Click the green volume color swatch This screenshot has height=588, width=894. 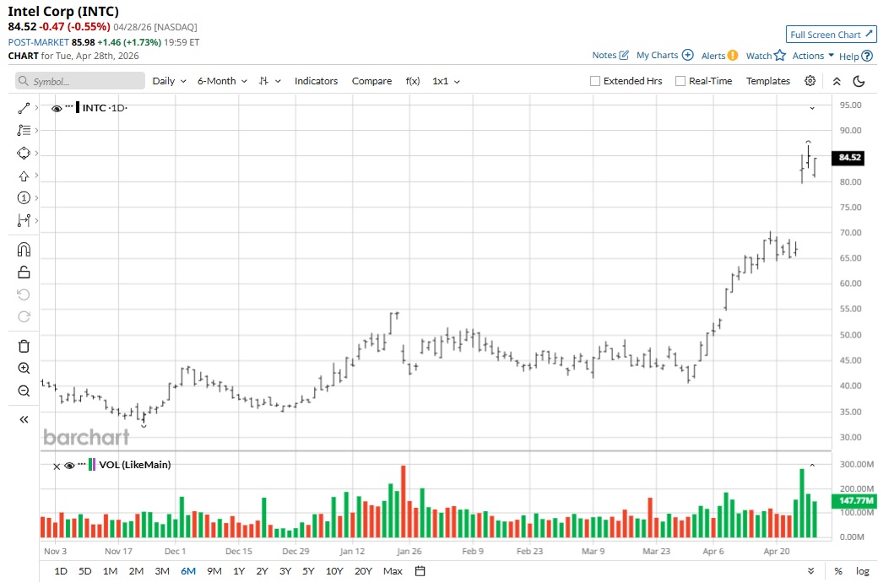click(90, 465)
